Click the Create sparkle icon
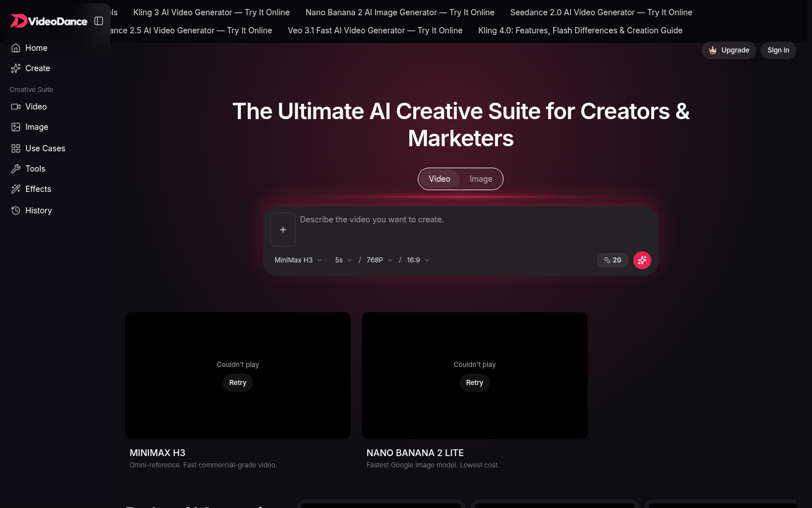812x508 pixels. point(16,68)
